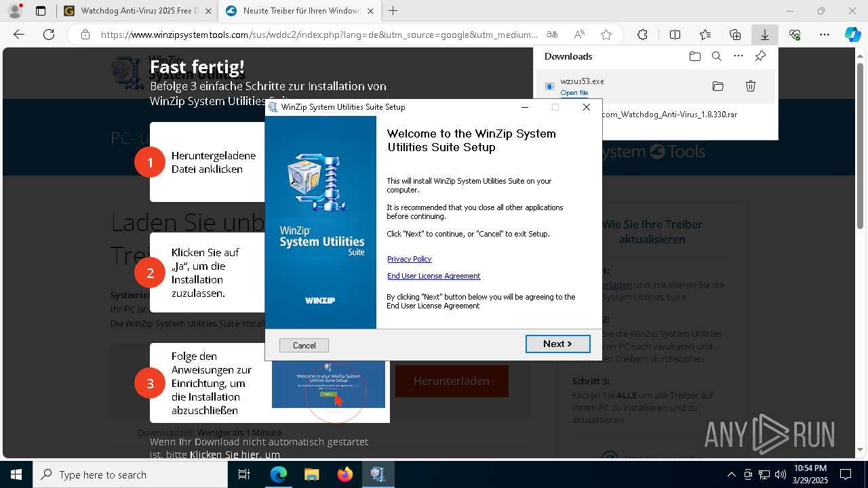This screenshot has height=488, width=868.
Task: Click the Herunterladen button on page
Action: (x=452, y=381)
